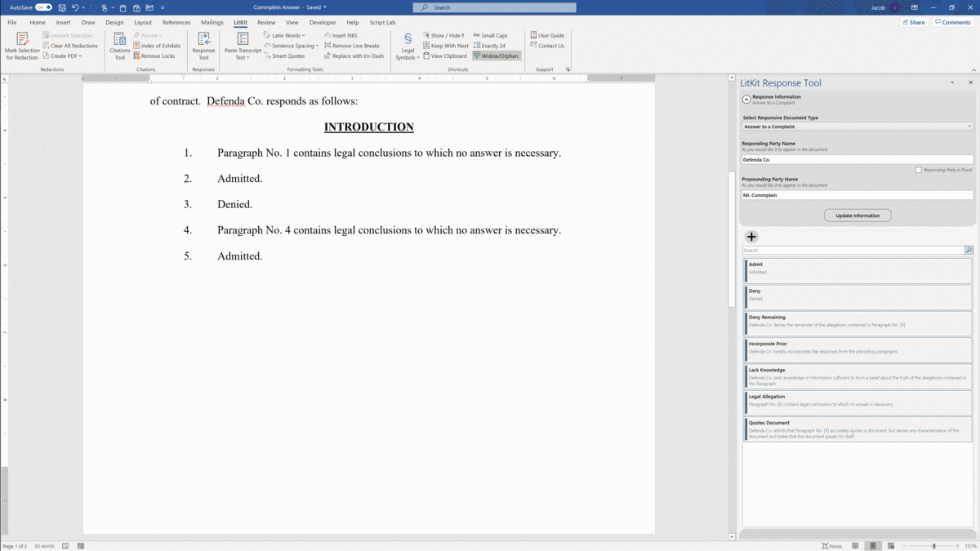The height and width of the screenshot is (551, 980).
Task: Click Remove Line Breaks
Action: pyautogui.click(x=352, y=46)
